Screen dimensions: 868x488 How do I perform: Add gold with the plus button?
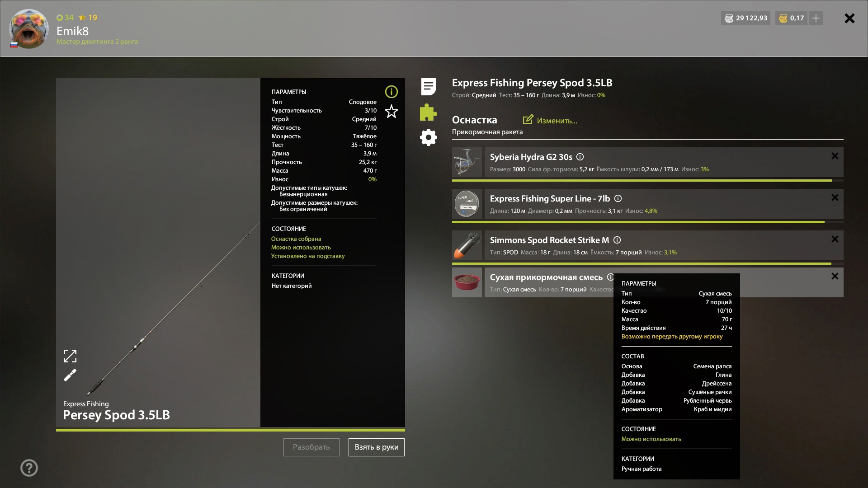816,18
